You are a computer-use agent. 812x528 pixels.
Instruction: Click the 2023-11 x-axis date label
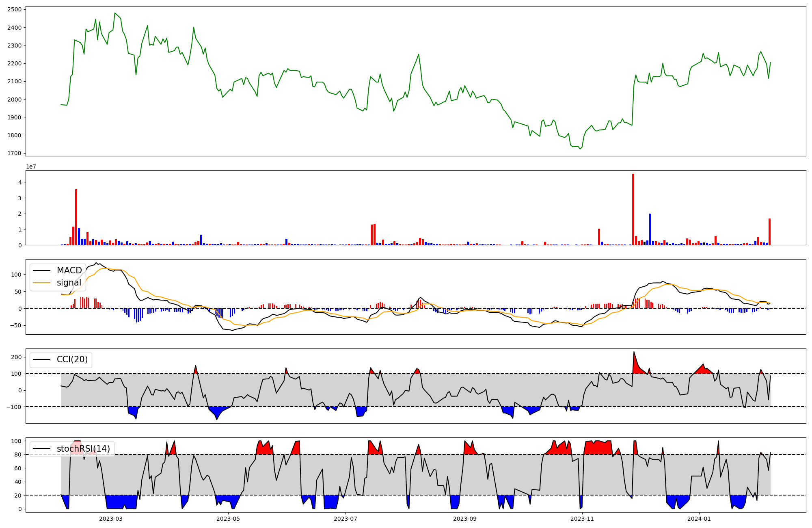582,519
